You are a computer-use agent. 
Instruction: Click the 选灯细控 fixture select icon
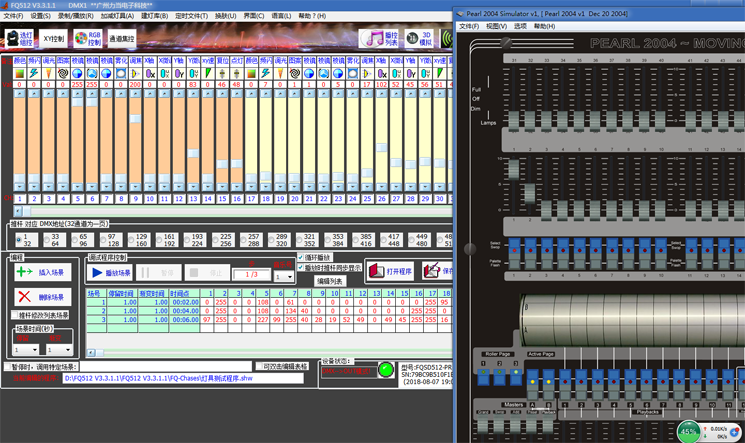[x=20, y=38]
